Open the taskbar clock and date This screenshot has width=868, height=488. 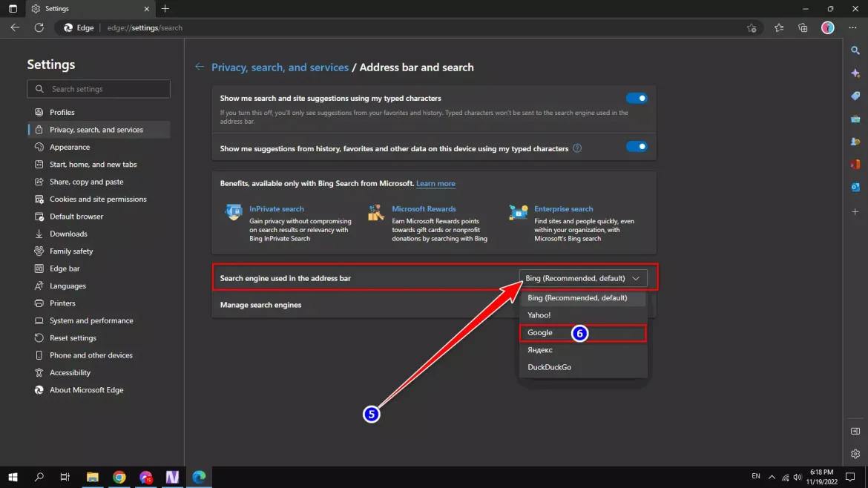point(821,477)
